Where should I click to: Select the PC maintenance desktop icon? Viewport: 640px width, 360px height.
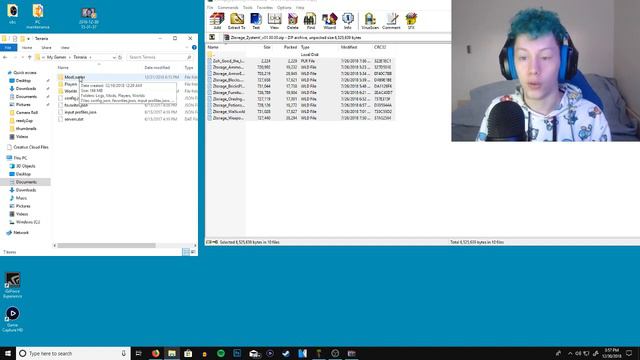[x=38, y=16]
